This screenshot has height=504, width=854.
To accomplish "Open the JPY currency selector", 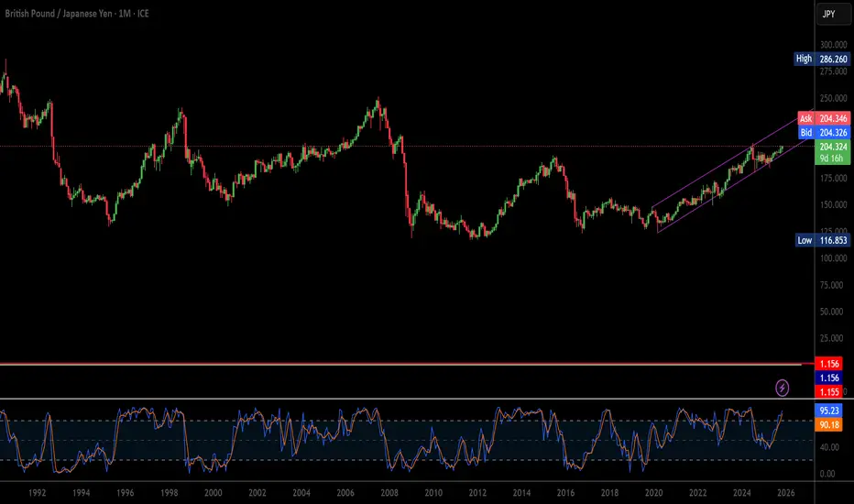I will tap(833, 14).
